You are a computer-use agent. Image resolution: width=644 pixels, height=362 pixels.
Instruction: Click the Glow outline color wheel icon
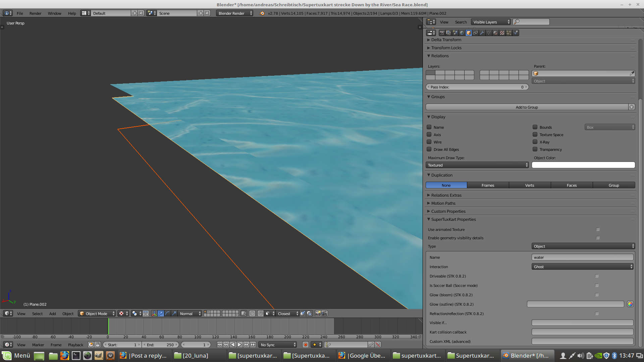[630, 304]
